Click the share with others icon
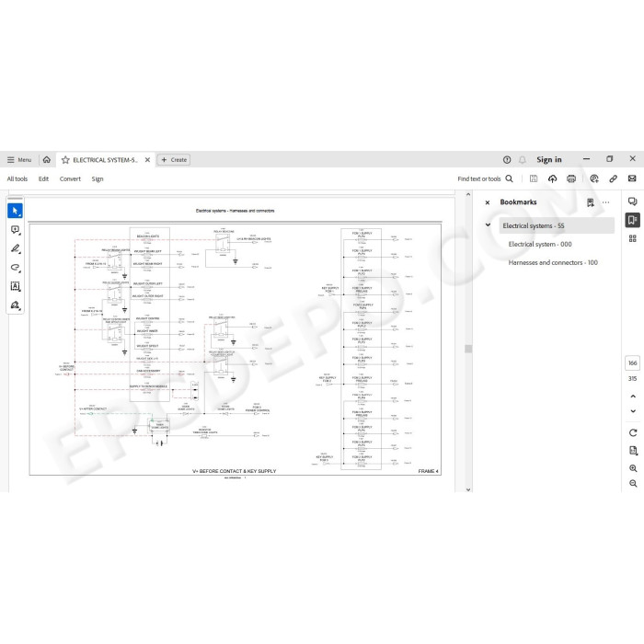This screenshot has height=644, width=644. [x=594, y=178]
